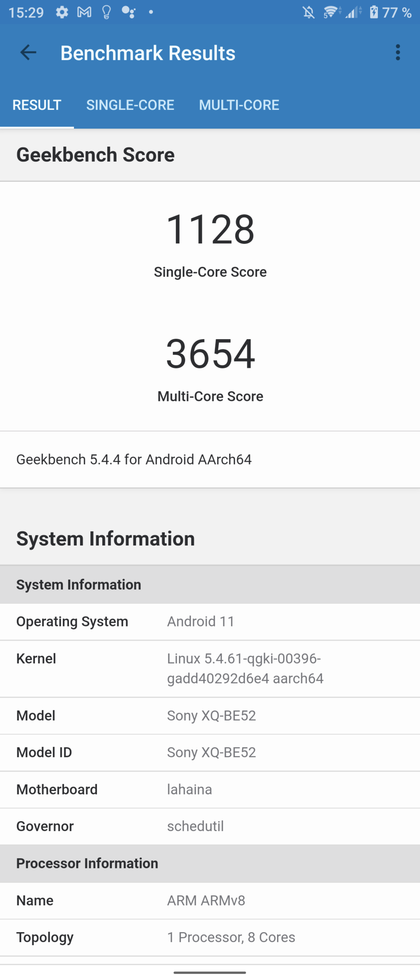Tap the gesture navigation bar at bottom
This screenshot has height=980, width=420.
[210, 972]
